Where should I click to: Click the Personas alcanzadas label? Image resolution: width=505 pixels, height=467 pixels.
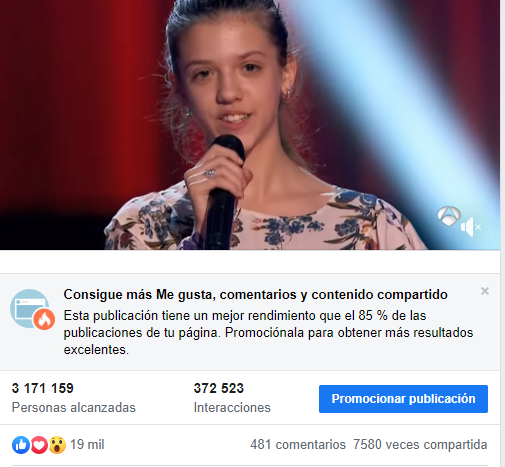tap(74, 408)
